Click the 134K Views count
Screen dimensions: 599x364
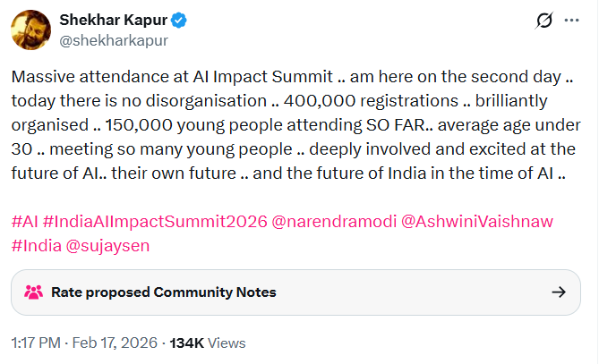coord(207,343)
